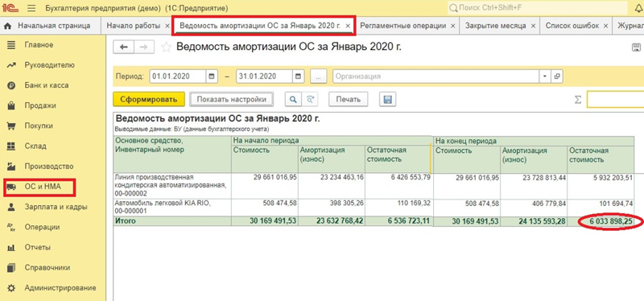Click the sum value field next to sigma
The image size is (644, 301).
(x=615, y=100)
